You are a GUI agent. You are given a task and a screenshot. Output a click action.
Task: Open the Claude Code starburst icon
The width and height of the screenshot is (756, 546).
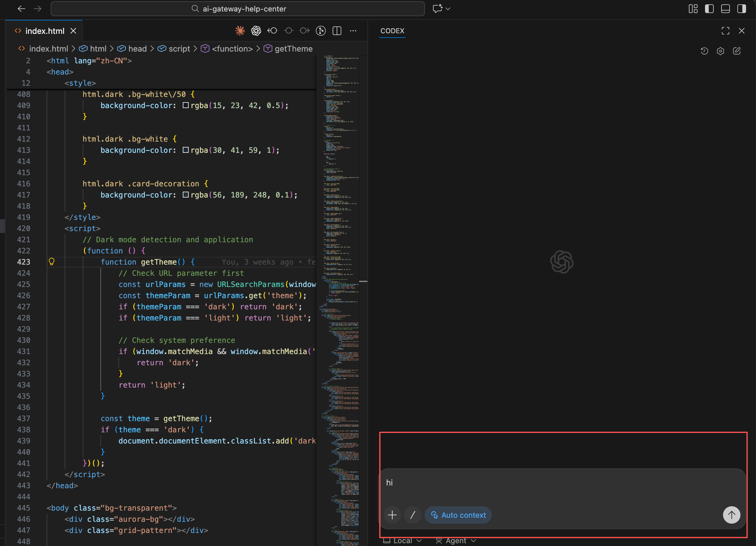240,31
